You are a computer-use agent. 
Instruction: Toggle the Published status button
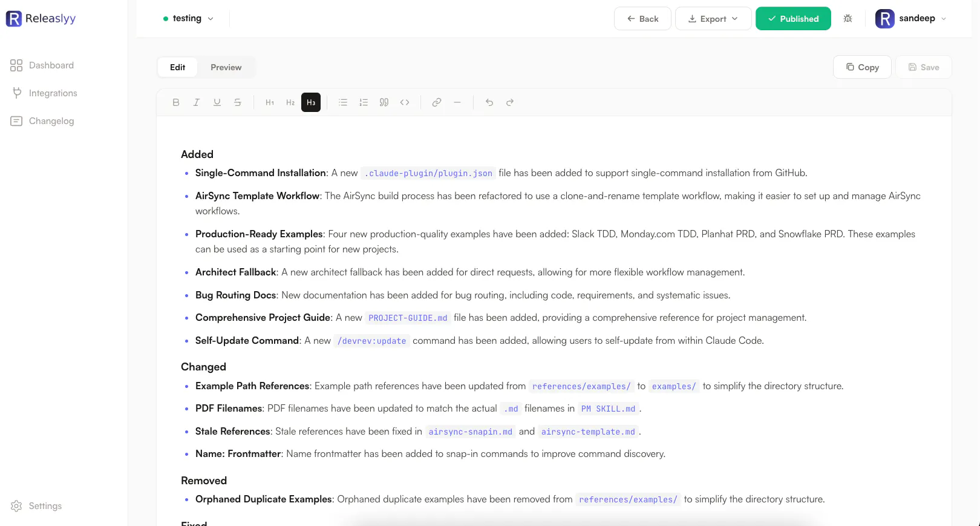(793, 19)
